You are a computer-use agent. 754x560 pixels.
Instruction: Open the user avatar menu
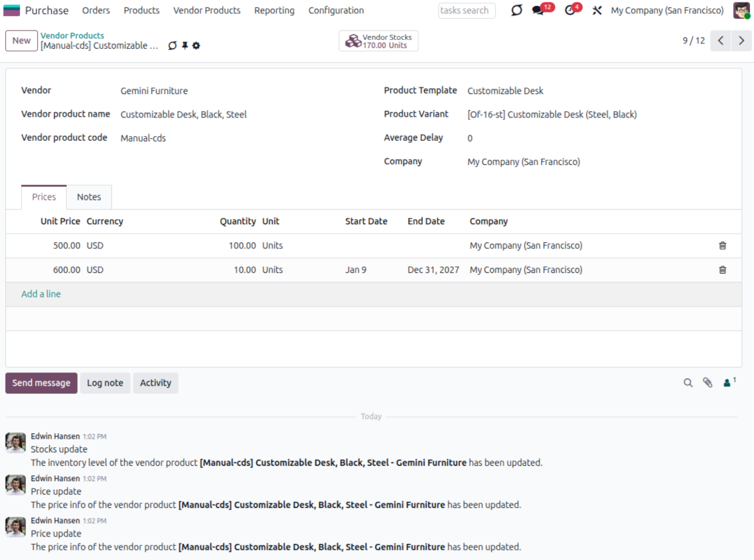tap(741, 11)
